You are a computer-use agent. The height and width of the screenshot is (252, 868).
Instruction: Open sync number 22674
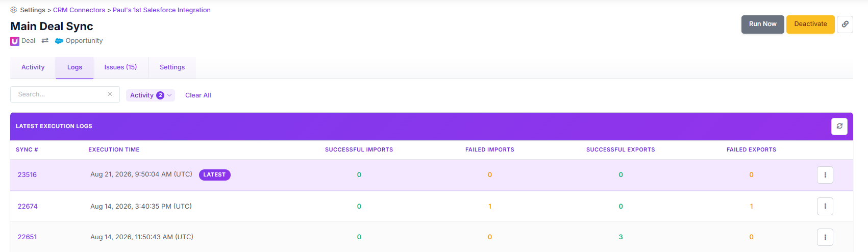point(28,207)
